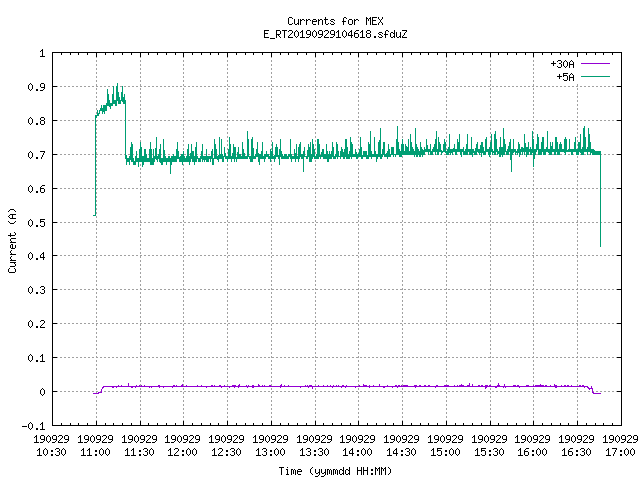Select the filename E_RT20190929104618.sfduZ subtitle
This screenshot has height=480, width=640.
[335, 34]
